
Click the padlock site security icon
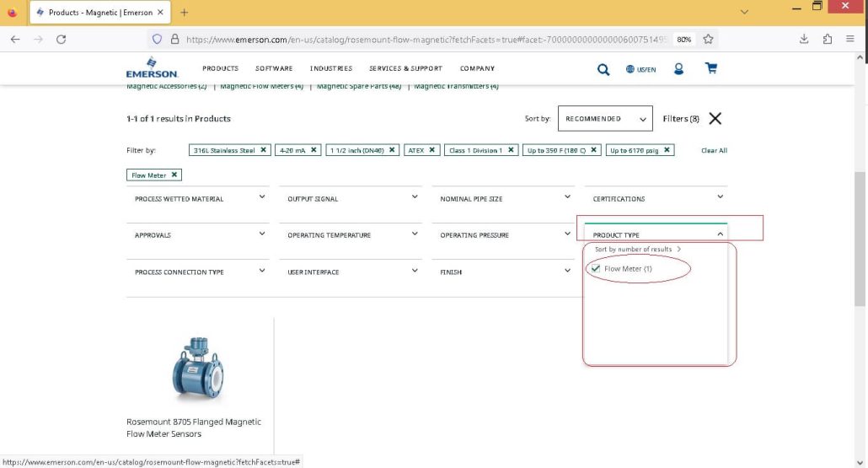click(174, 40)
